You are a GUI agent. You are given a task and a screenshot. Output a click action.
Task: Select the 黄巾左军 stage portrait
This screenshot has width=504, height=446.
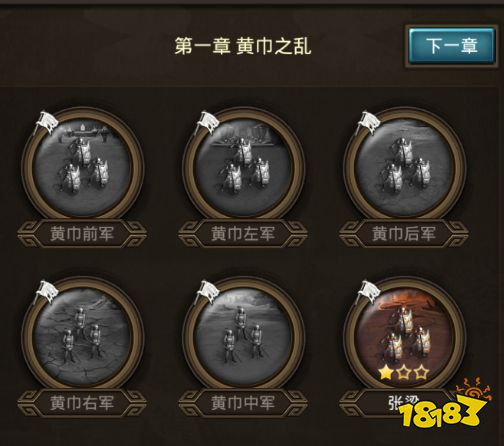tap(243, 166)
